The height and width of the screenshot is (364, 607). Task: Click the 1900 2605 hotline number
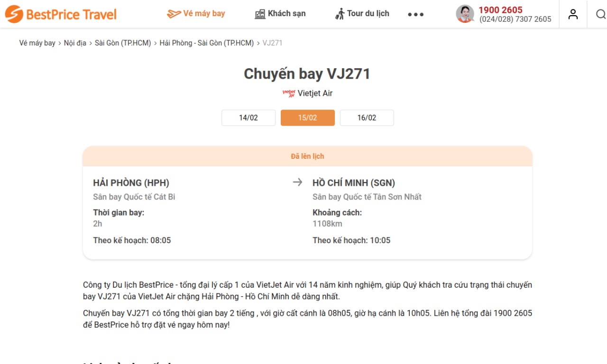pos(500,10)
